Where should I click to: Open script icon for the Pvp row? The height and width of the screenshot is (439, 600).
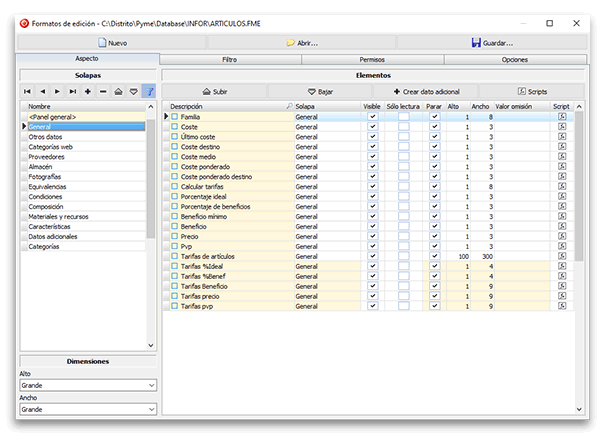(562, 246)
